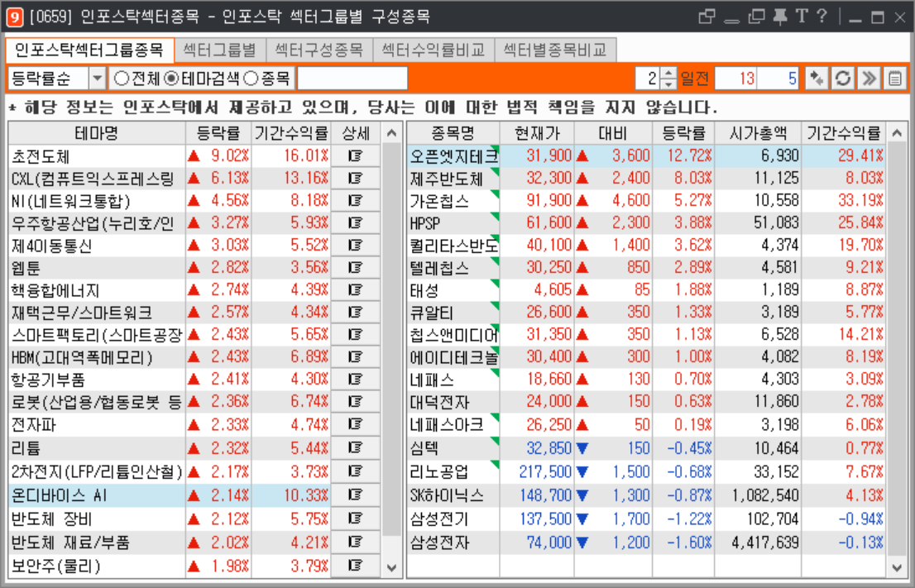Select 리노공업 stock row
This screenshot has height=588, width=915.
[646, 471]
